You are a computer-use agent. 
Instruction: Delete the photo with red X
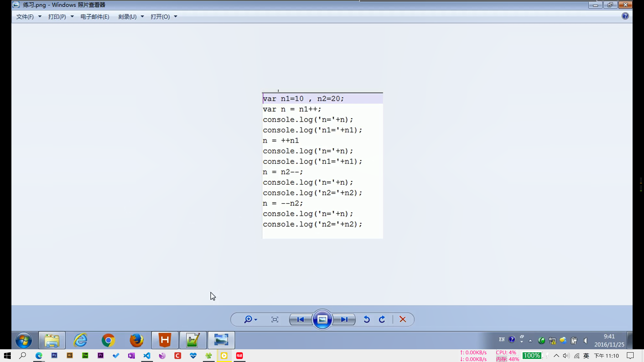tap(403, 319)
